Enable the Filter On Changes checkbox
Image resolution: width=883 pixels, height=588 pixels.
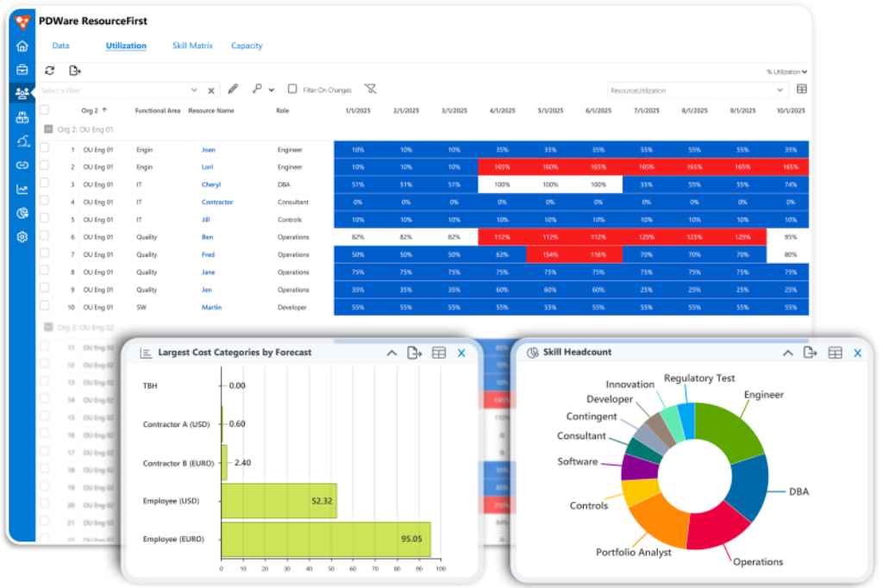pyautogui.click(x=291, y=89)
